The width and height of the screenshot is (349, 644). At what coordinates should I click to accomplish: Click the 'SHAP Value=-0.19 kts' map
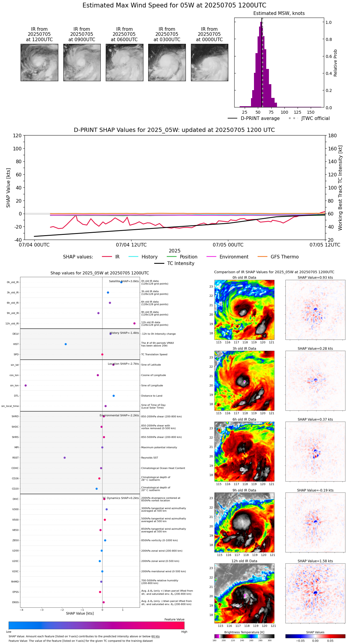click(315, 523)
